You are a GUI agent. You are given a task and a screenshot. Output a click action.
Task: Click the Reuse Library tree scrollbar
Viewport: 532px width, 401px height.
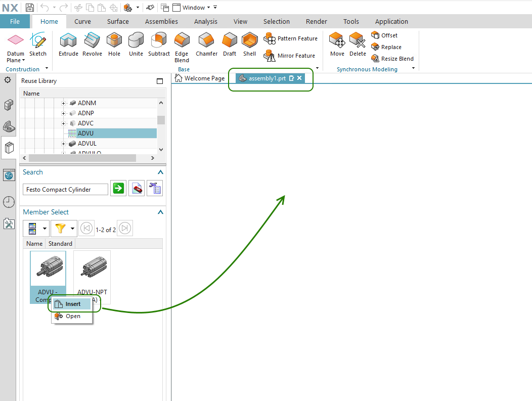pyautogui.click(x=161, y=120)
